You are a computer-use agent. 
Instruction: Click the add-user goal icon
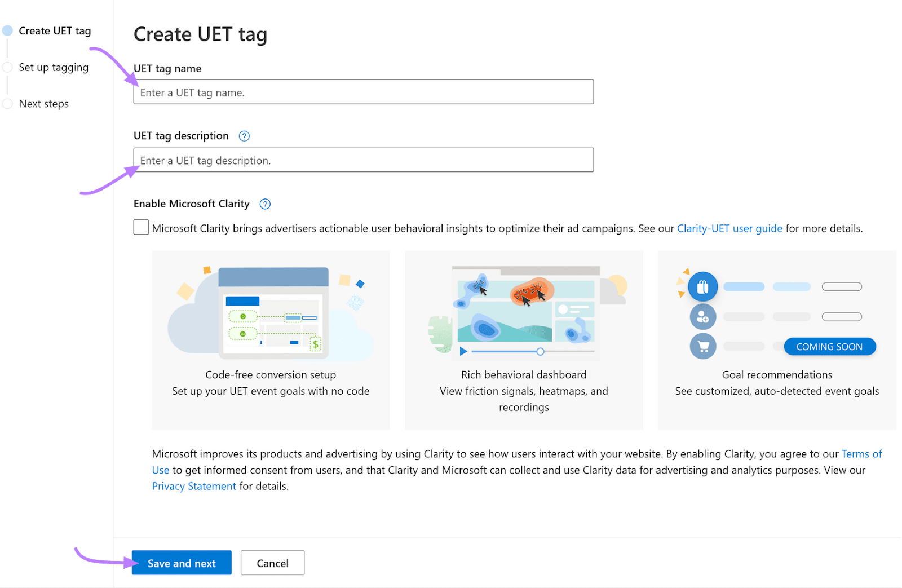[702, 317]
